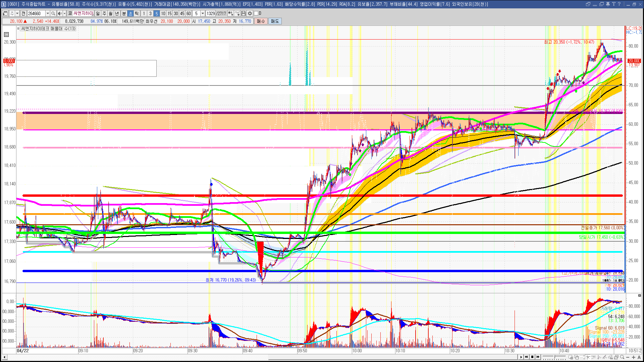Click the save chart floppy icon
The image size is (644, 362).
tap(244, 13)
